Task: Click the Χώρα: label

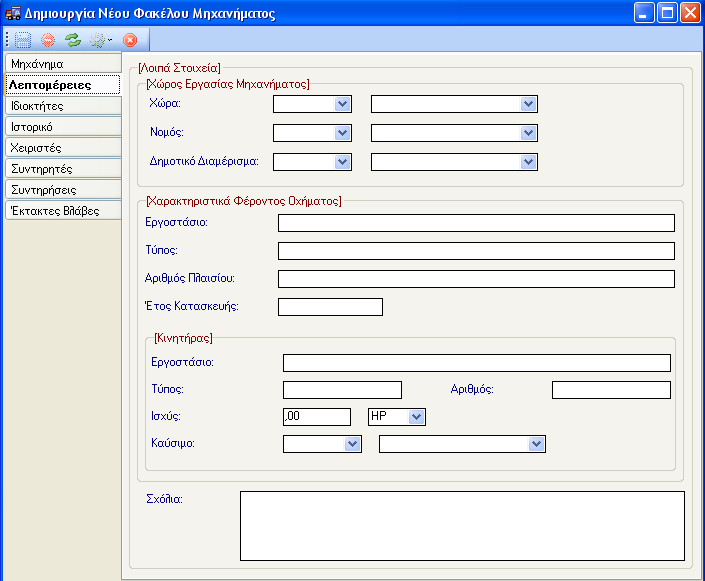Action: pos(165,103)
